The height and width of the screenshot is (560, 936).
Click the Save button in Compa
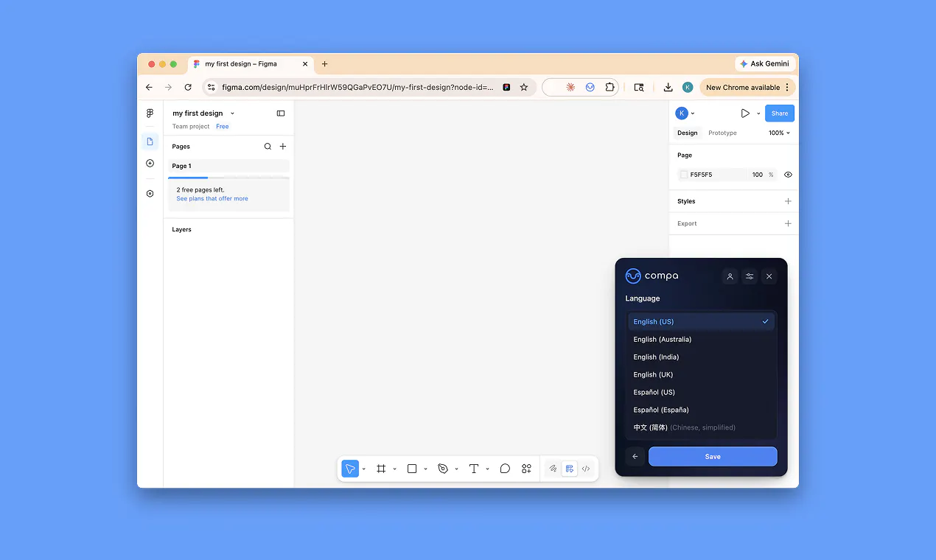click(713, 456)
